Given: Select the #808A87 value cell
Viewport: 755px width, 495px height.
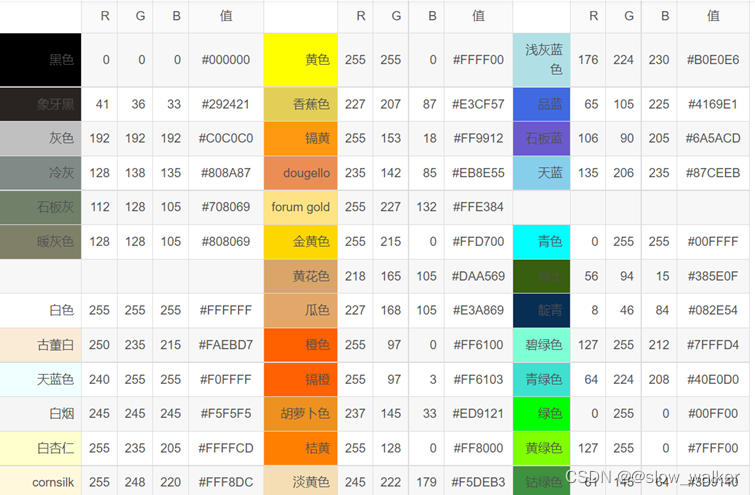Looking at the screenshot, I should point(226,173).
